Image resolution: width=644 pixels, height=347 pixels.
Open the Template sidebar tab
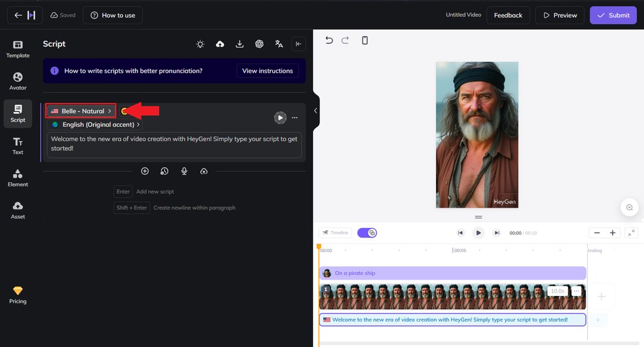18,49
